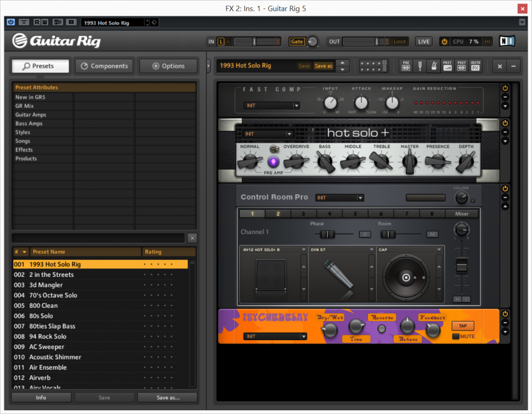Open the Fast Comp INIT preset dropdown
The height and width of the screenshot is (414, 532).
pyautogui.click(x=272, y=105)
